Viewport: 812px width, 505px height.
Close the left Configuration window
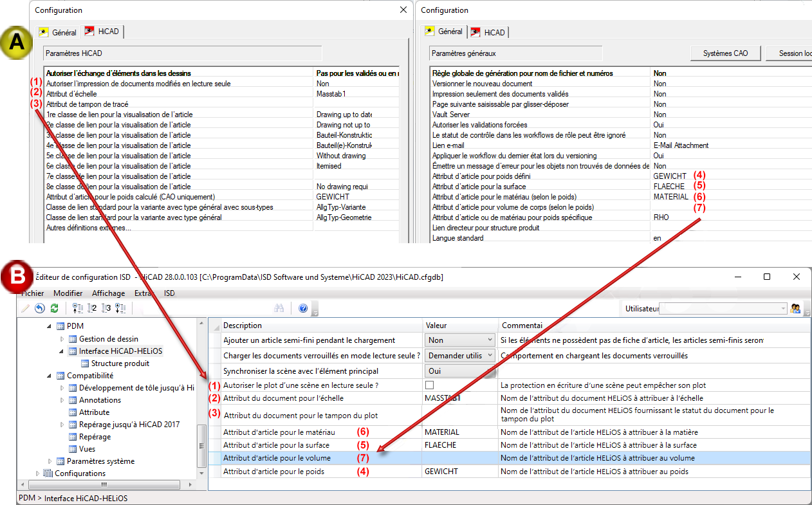[x=403, y=10]
